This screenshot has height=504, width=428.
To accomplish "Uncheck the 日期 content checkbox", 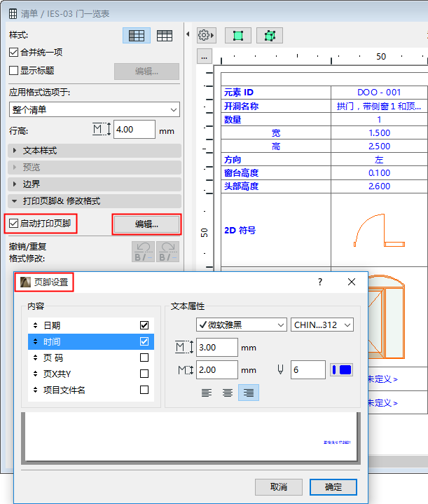I will (x=144, y=325).
